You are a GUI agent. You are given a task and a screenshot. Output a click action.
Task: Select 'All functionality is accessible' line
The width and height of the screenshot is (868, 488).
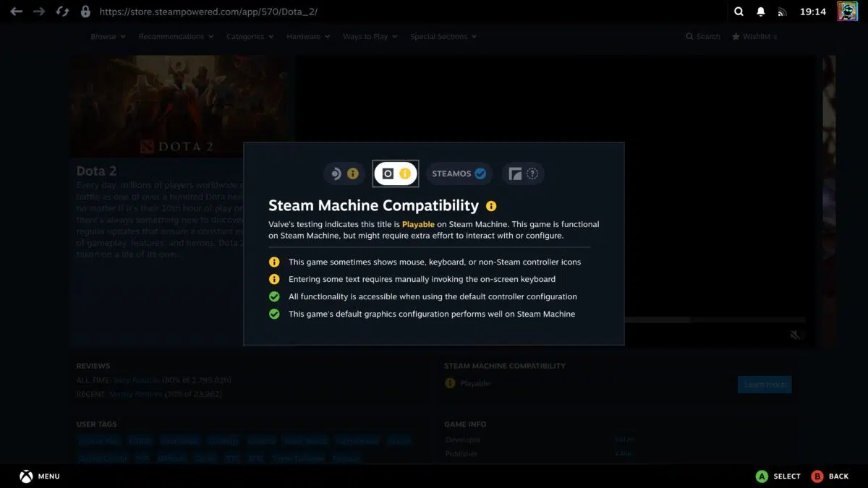coord(433,296)
